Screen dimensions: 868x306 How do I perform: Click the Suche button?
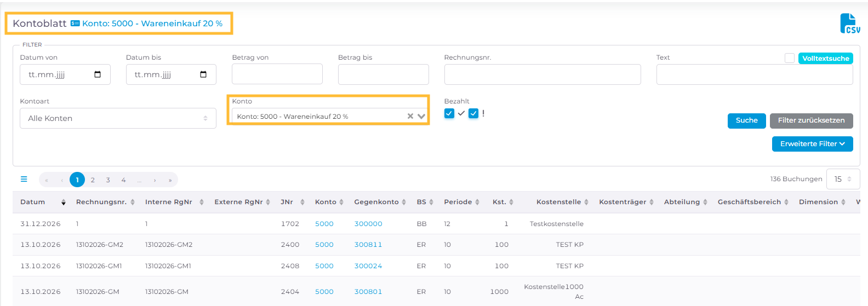point(746,120)
